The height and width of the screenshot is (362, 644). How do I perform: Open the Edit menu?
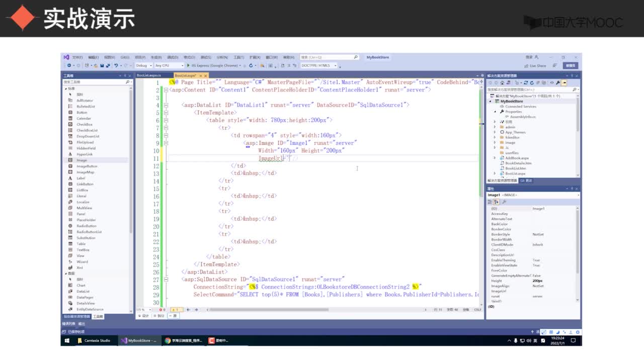tap(94, 57)
